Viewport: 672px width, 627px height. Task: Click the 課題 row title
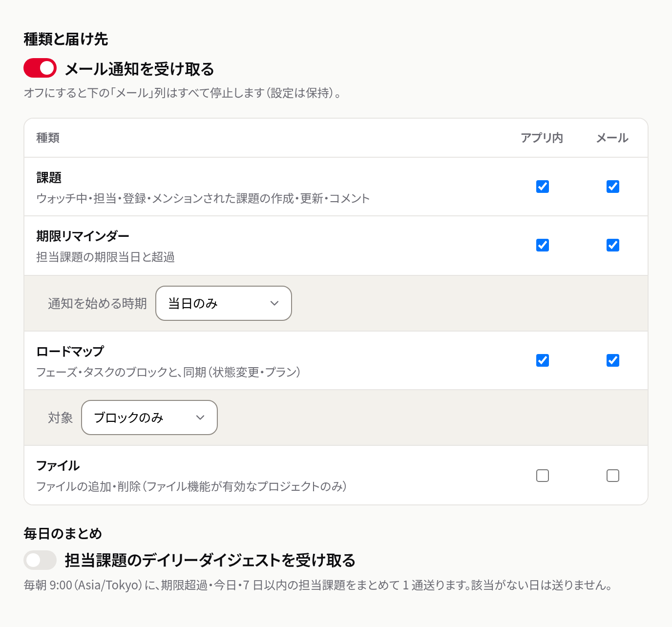pos(49,178)
